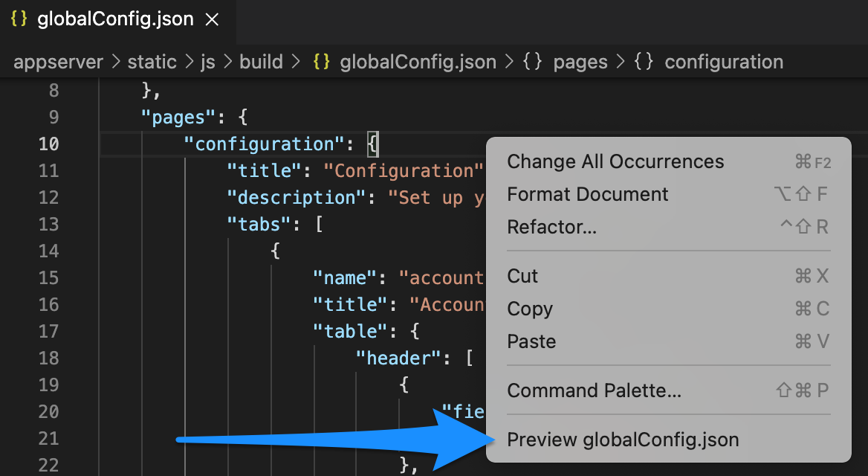Click line number 18 in the gutter
Viewport: 868px width, 476px height.
click(x=49, y=358)
